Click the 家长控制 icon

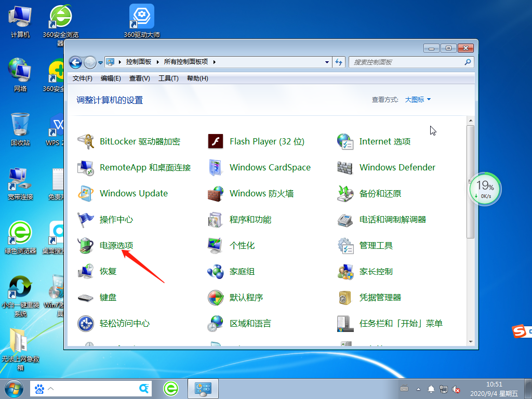pyautogui.click(x=345, y=271)
